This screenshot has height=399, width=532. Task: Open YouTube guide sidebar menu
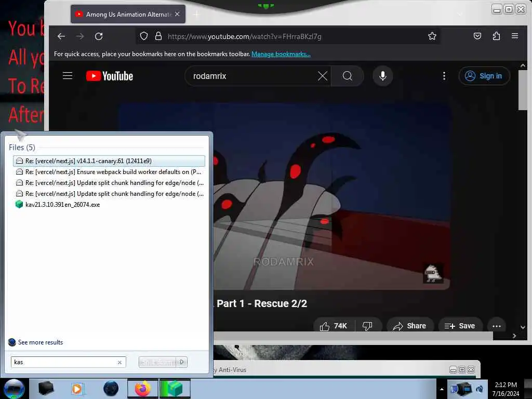(68, 76)
